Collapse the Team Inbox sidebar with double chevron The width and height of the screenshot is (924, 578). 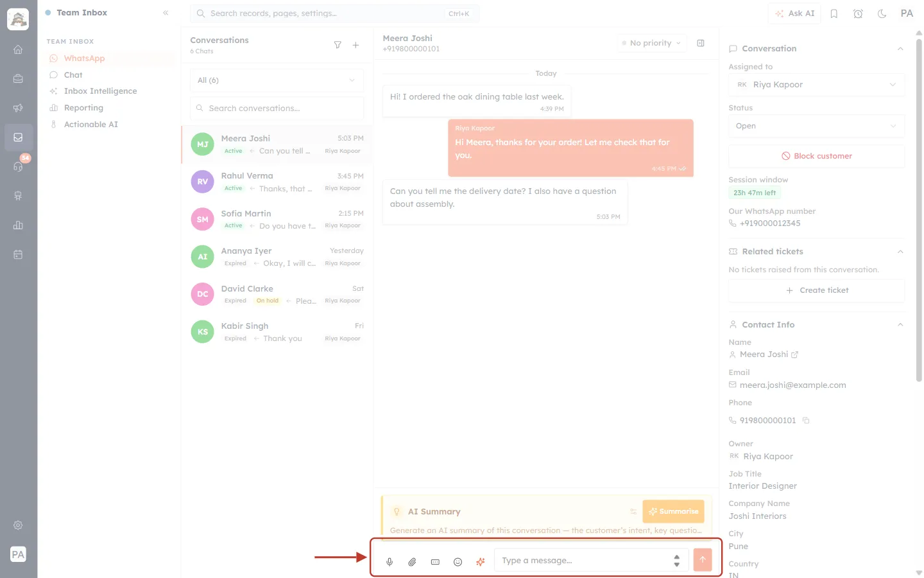[166, 13]
